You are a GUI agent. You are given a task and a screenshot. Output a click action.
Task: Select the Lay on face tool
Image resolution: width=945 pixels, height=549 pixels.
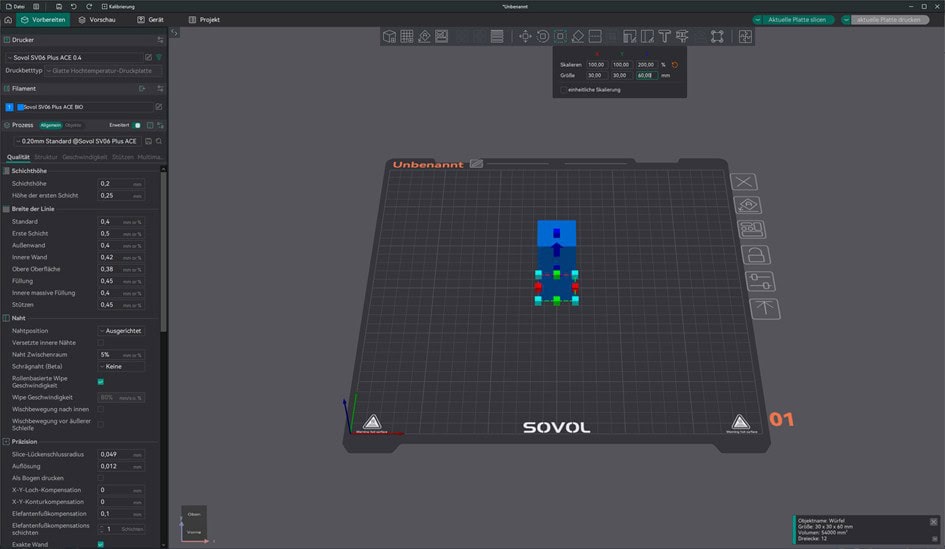577,37
